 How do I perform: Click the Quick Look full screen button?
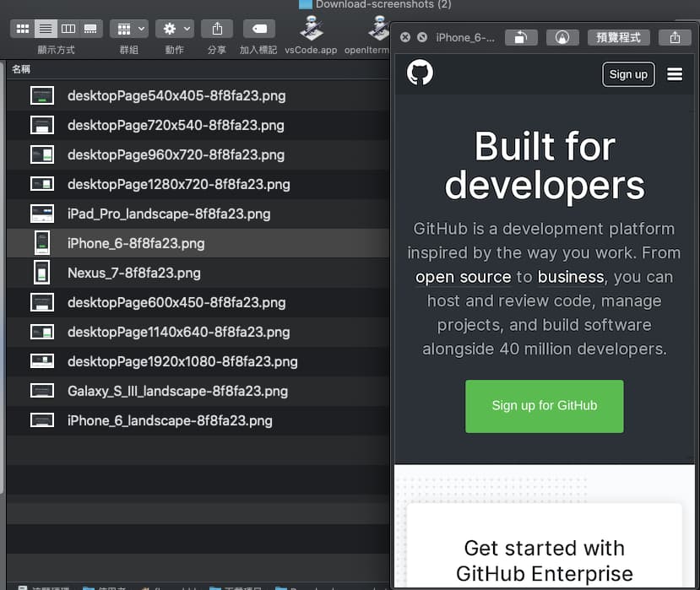tap(422, 37)
